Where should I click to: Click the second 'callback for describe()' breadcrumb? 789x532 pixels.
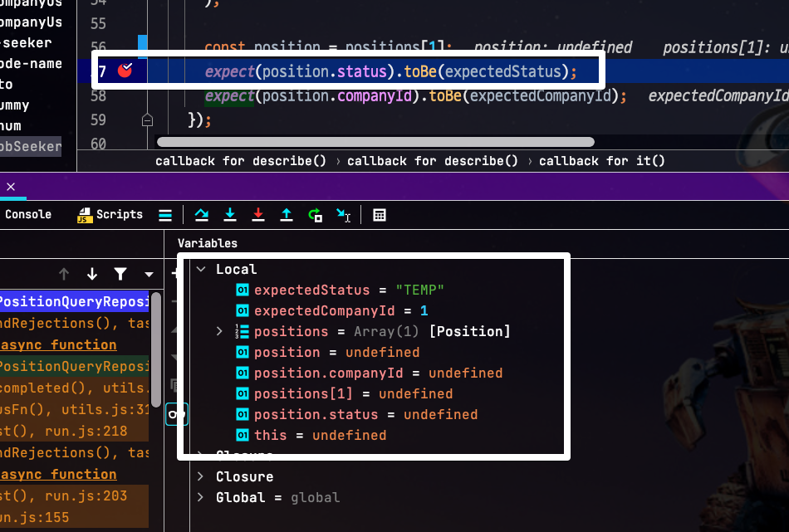click(432, 161)
